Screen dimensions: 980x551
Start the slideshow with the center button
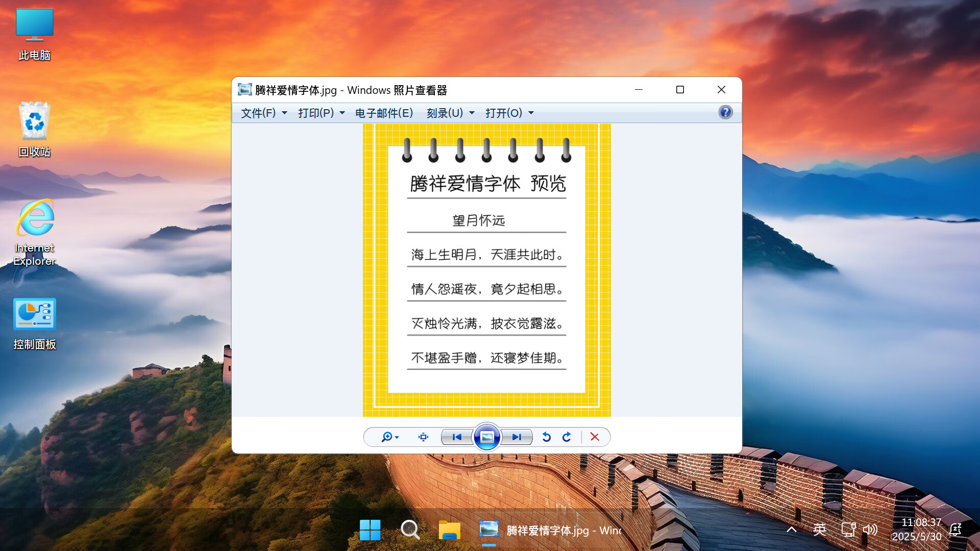pos(487,437)
